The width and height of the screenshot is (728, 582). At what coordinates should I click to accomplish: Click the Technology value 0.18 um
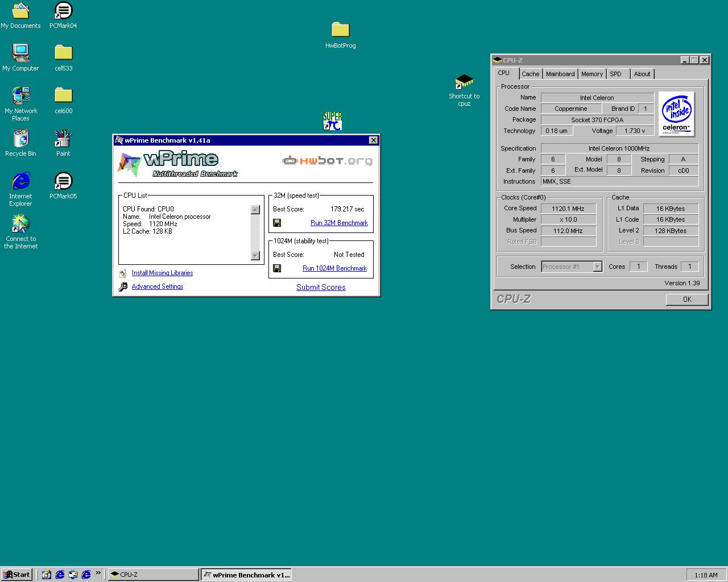coord(556,131)
